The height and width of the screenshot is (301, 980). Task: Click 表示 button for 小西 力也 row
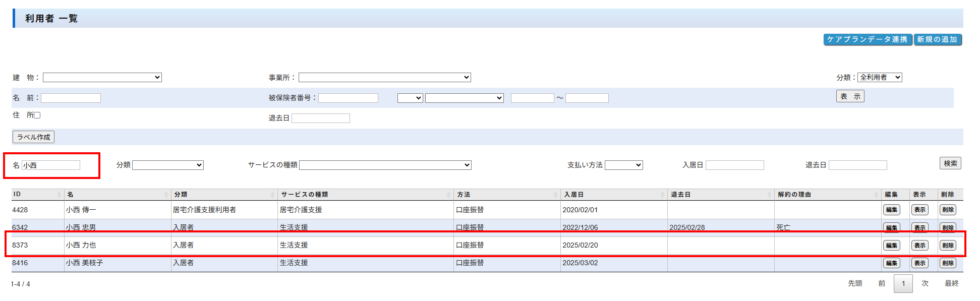[919, 246]
